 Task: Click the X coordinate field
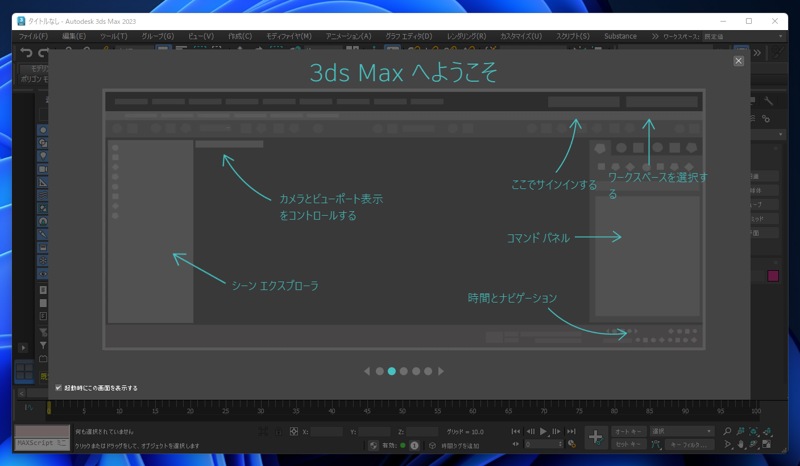(326, 432)
